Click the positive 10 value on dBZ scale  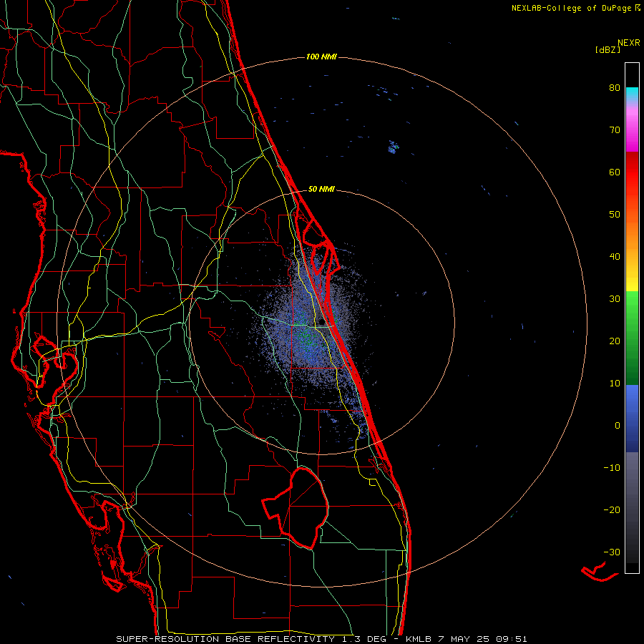click(x=615, y=384)
